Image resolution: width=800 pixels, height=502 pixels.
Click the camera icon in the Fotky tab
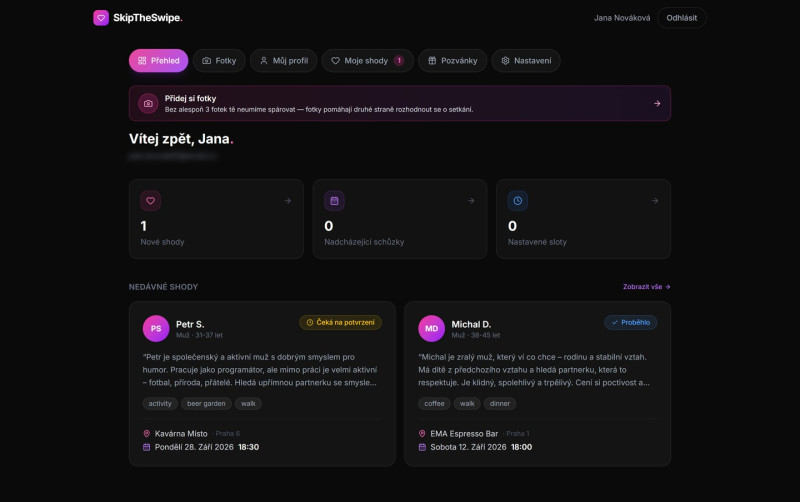pos(207,61)
